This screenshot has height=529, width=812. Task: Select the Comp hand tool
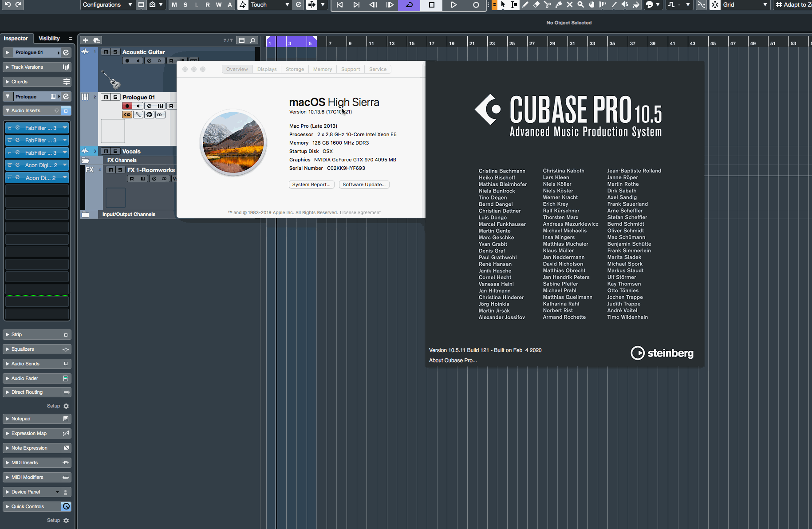pos(591,4)
